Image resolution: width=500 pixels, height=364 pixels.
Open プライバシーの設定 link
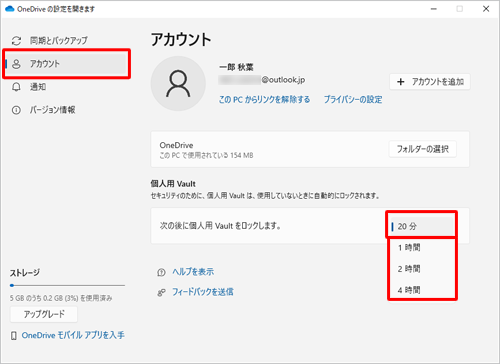click(353, 99)
